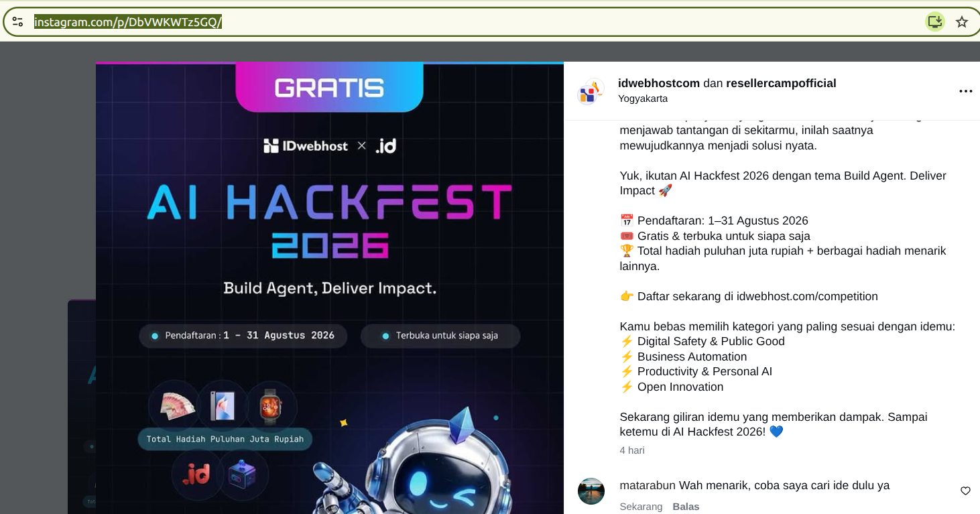Screen dimensions: 980x514
Task: Open the Yogyakarta location link
Action: 643,99
